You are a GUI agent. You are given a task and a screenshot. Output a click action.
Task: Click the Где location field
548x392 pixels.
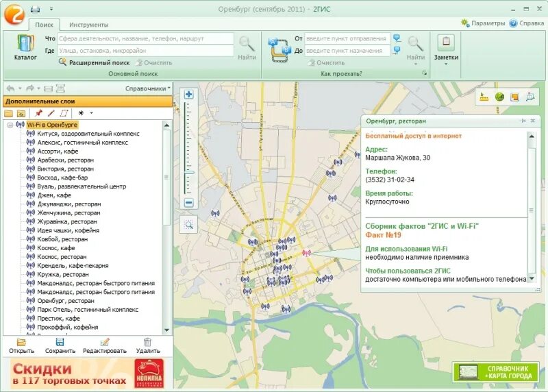coord(145,51)
